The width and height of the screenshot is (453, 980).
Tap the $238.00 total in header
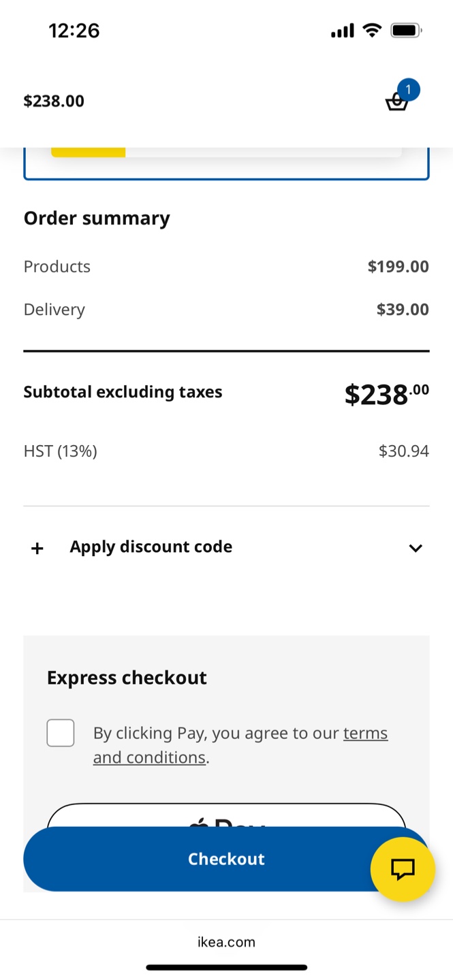[54, 101]
